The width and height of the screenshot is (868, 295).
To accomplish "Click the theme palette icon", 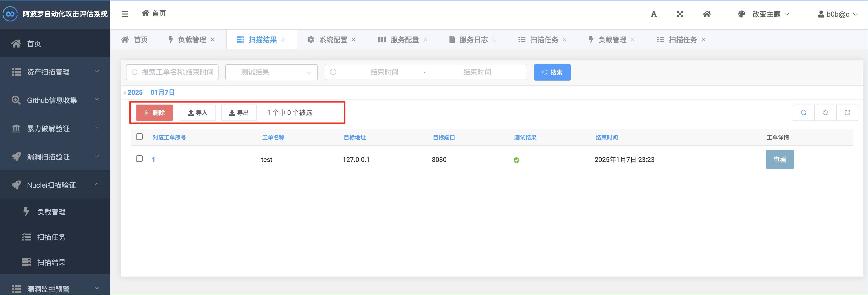I will coord(742,14).
